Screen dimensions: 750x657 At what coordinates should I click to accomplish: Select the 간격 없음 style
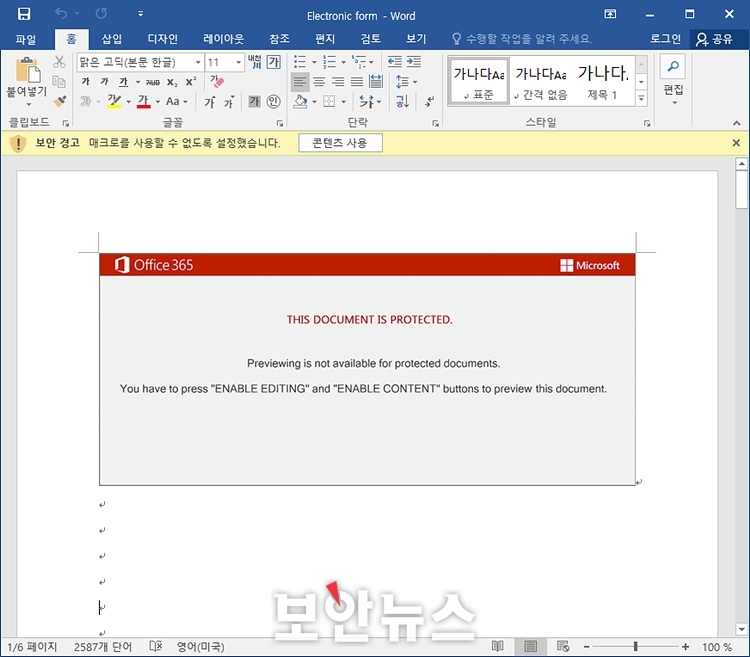pyautogui.click(x=540, y=81)
